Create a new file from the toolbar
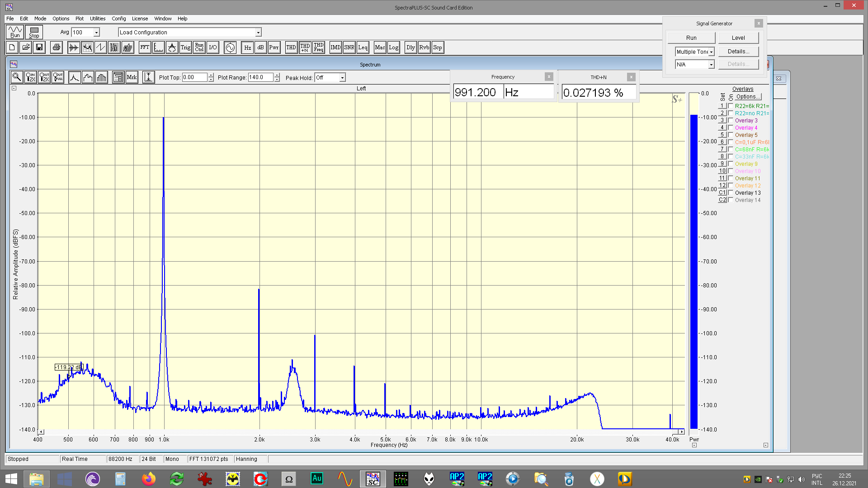The height and width of the screenshot is (488, 868). (x=12, y=47)
